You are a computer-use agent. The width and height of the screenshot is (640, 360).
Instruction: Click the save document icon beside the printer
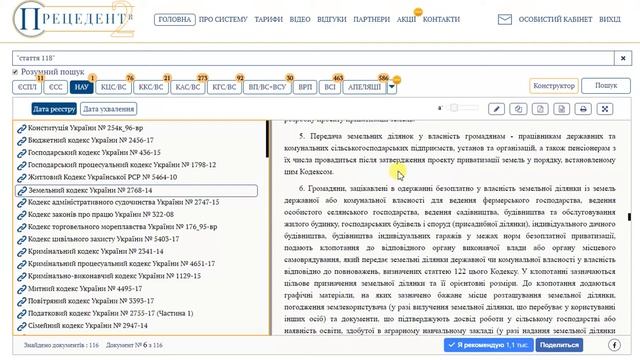pyautogui.click(x=562, y=109)
